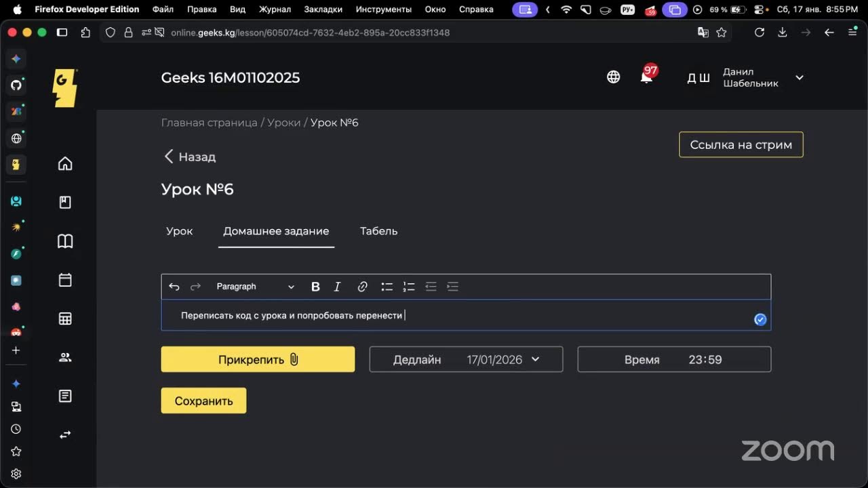
Task: Click the globe language icon in header
Action: (x=613, y=77)
